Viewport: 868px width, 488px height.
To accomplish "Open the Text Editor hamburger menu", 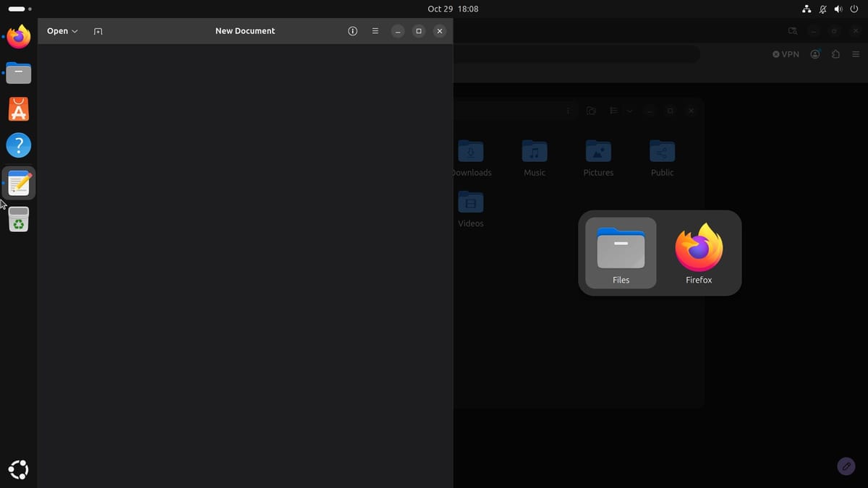I will pos(375,31).
